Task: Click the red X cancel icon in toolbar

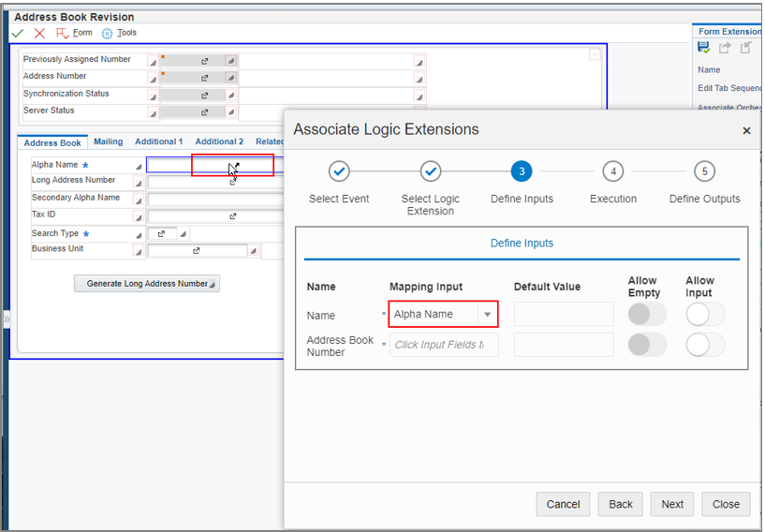Action: (x=39, y=33)
